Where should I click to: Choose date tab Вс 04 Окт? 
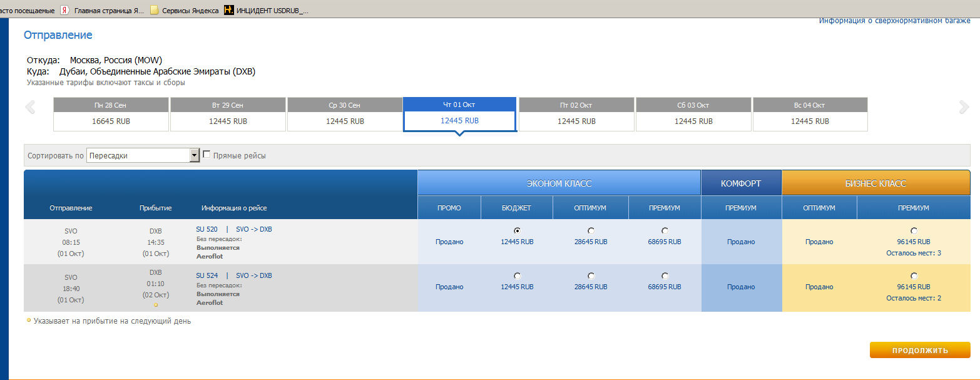pyautogui.click(x=810, y=114)
